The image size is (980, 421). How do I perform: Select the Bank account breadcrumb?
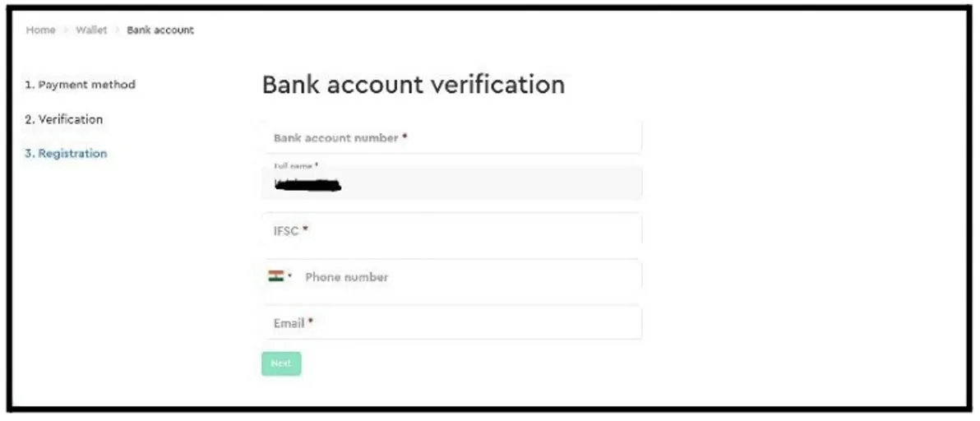(160, 30)
